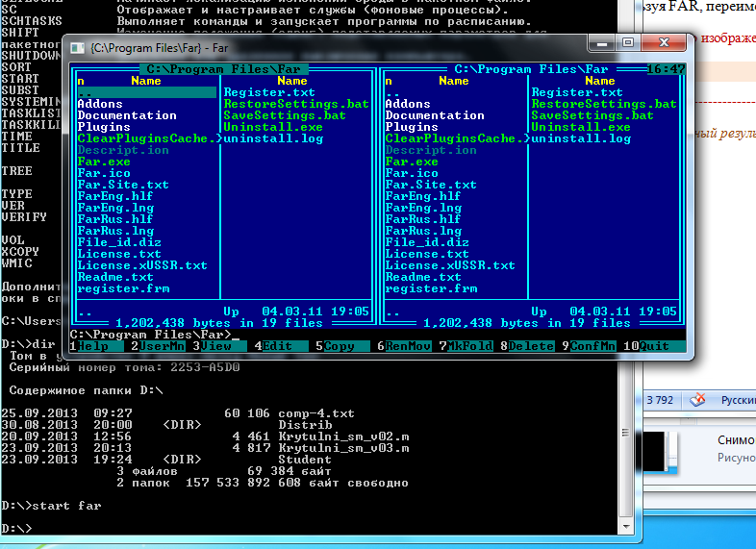Click the 10 Quit key bar item
Image resolution: width=756 pixels, height=549 pixels.
coord(654,346)
